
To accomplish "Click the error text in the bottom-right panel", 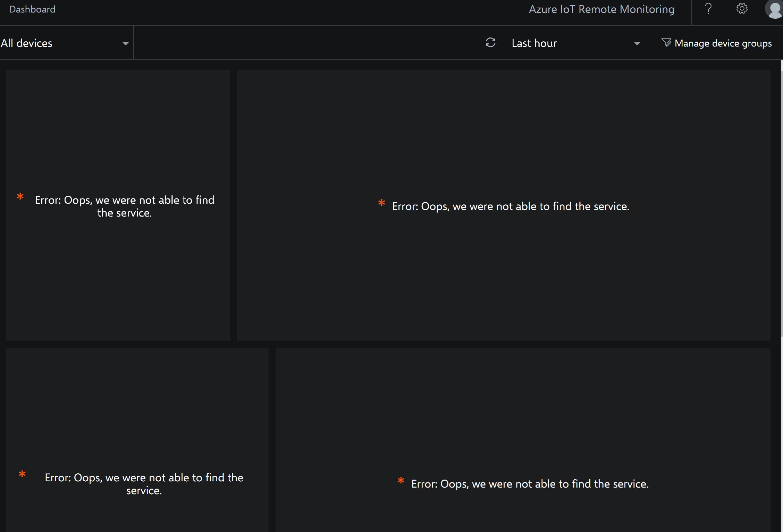I will click(530, 483).
